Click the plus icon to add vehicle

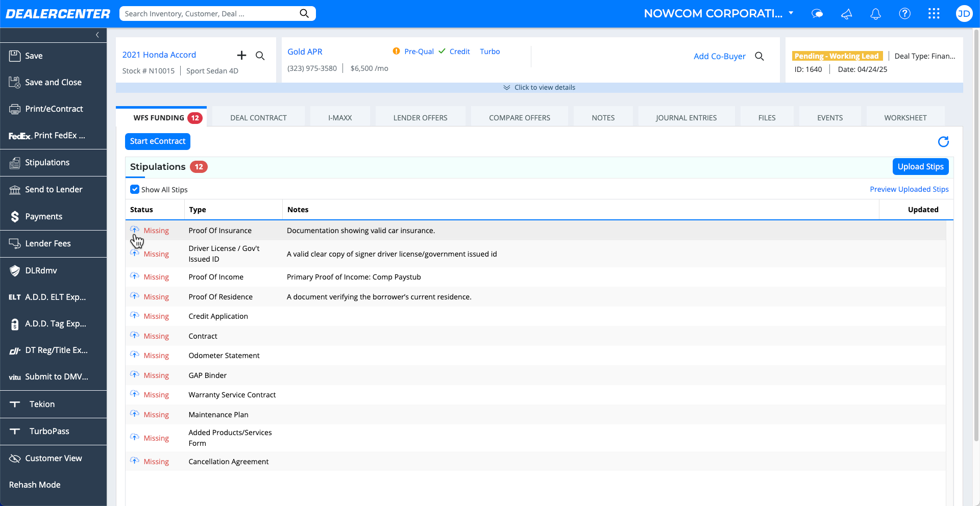pyautogui.click(x=242, y=55)
